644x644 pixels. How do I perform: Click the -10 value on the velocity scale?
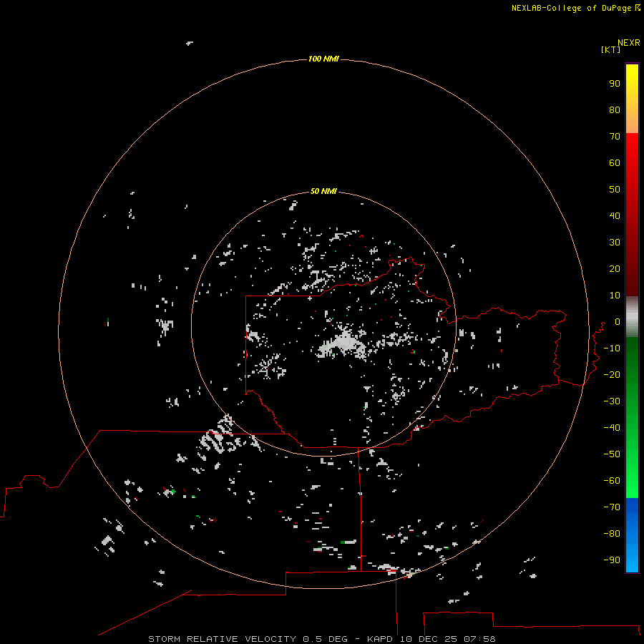tap(612, 348)
